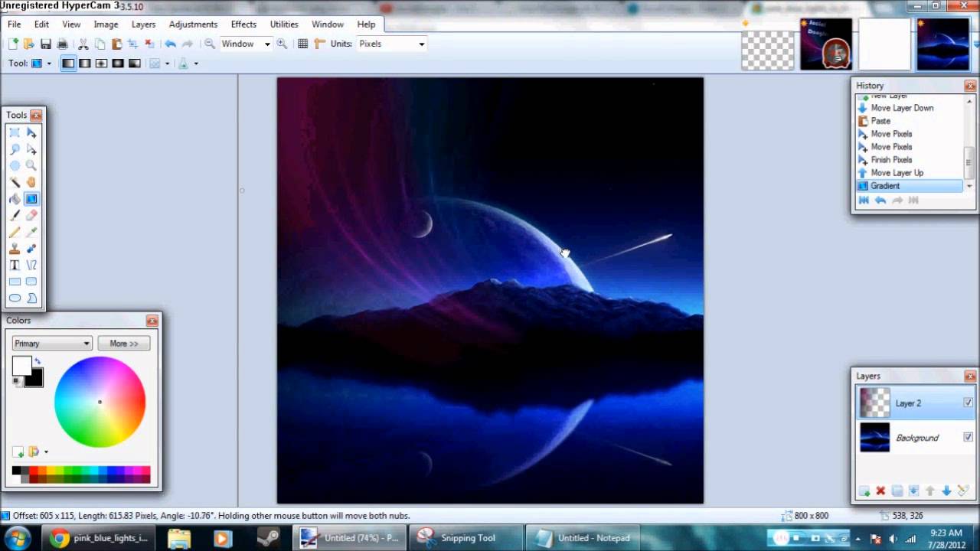
Task: Click the primary white color swatch
Action: click(x=21, y=366)
